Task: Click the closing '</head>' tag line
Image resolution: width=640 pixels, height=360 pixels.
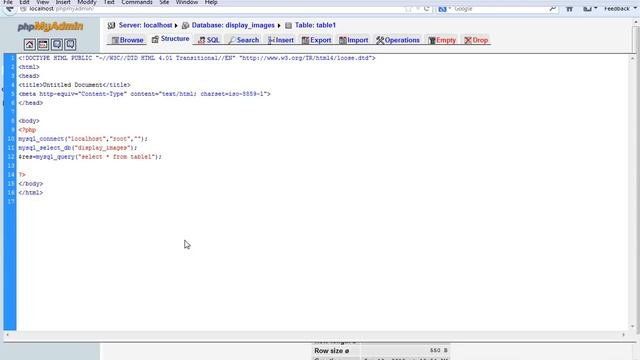Action: pyautogui.click(x=31, y=103)
